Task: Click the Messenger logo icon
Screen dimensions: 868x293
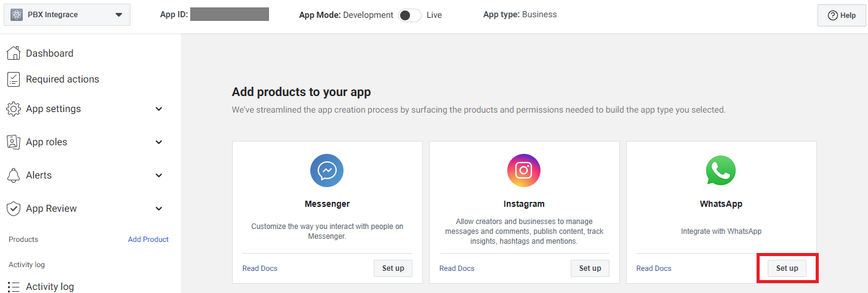Action: (x=327, y=171)
